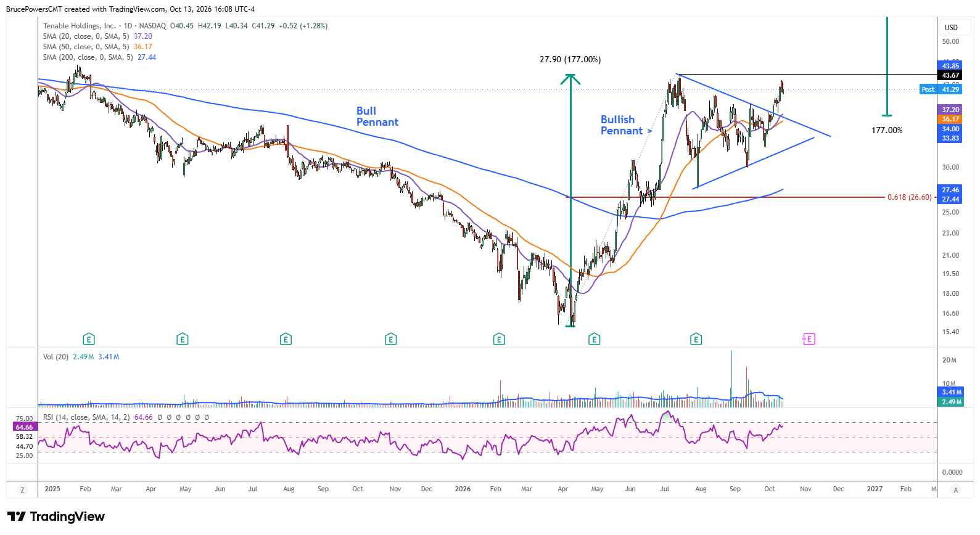Viewport: 980px width, 535px height.
Task: Select the SMA 50 indicator legend line
Action: (97, 47)
